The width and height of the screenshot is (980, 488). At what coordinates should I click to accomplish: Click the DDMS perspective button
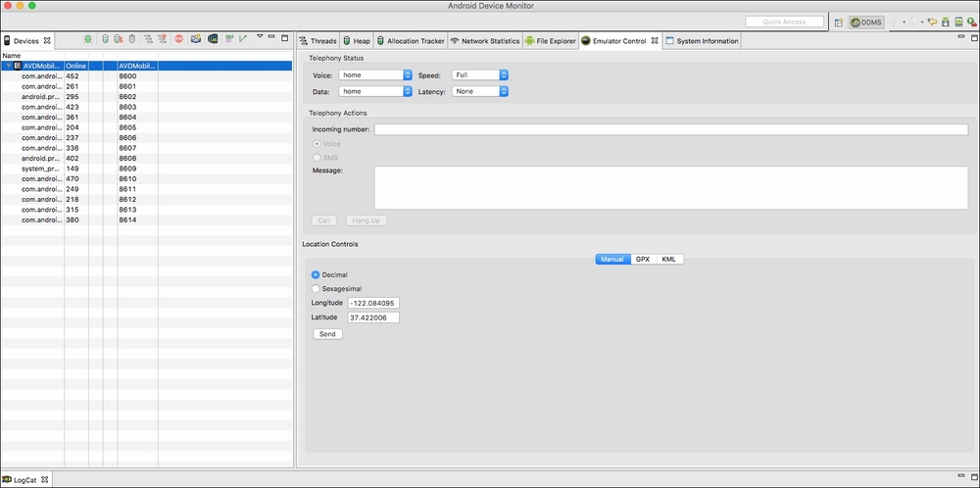click(x=865, y=22)
